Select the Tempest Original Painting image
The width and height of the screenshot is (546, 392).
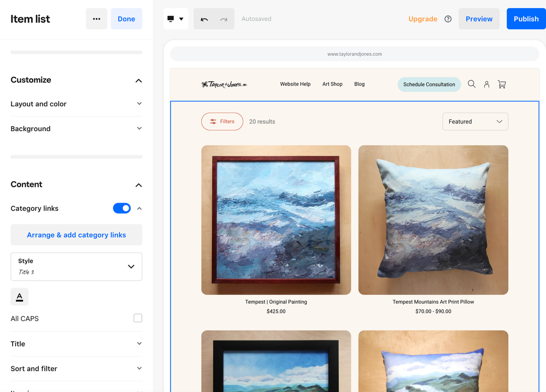point(276,220)
